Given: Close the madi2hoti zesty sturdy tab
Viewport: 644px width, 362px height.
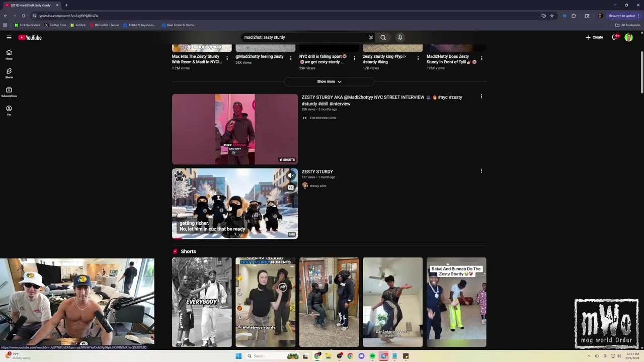Looking at the screenshot, I should tap(57, 5).
